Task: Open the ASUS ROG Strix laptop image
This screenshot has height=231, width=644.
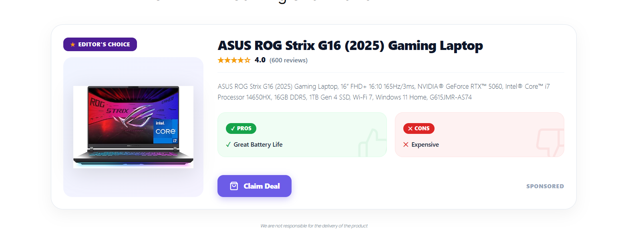Action: tap(133, 127)
